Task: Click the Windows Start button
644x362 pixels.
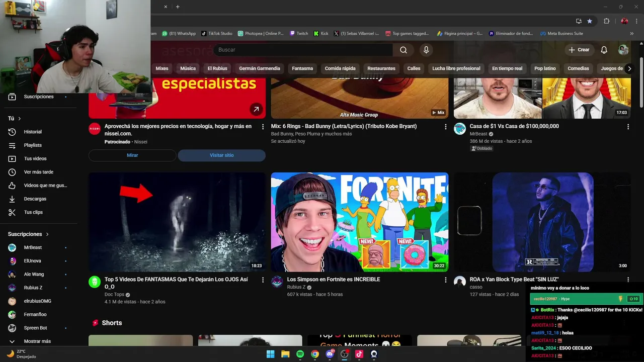Action: 270,354
